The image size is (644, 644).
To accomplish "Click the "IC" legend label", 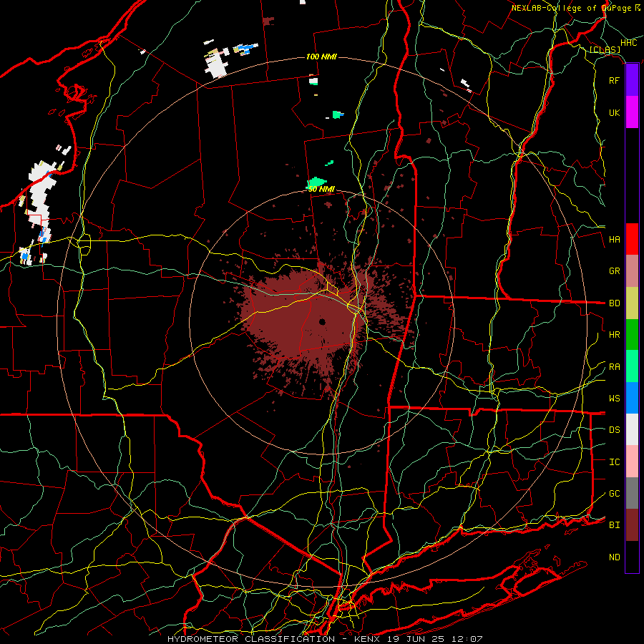I will tap(614, 462).
